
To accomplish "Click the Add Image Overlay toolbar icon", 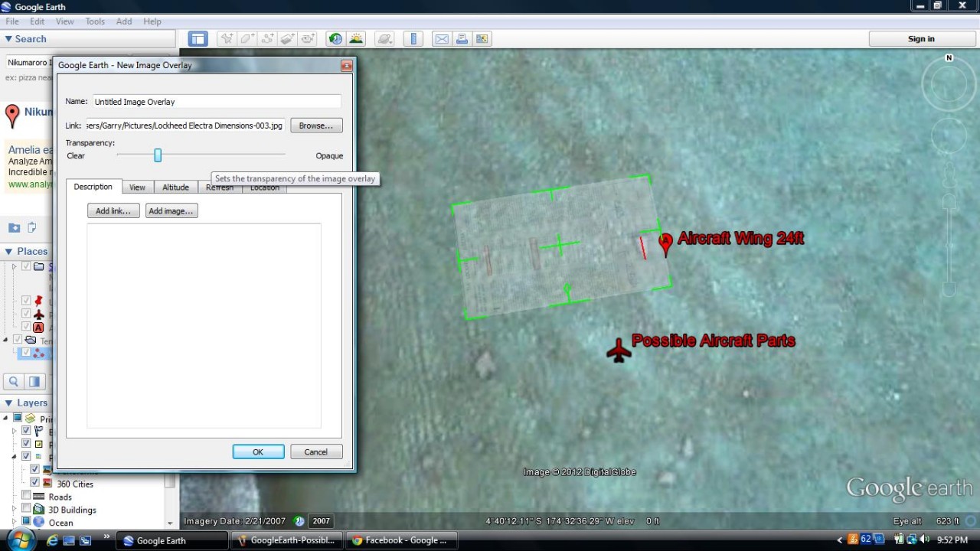I will [x=287, y=39].
